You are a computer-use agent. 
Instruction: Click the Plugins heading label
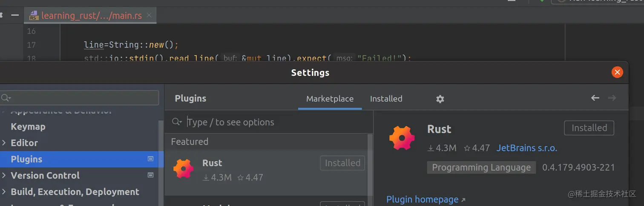tap(190, 99)
